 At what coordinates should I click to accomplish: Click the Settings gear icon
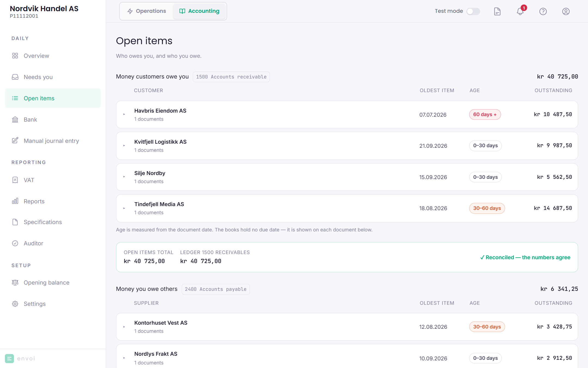[x=15, y=304]
